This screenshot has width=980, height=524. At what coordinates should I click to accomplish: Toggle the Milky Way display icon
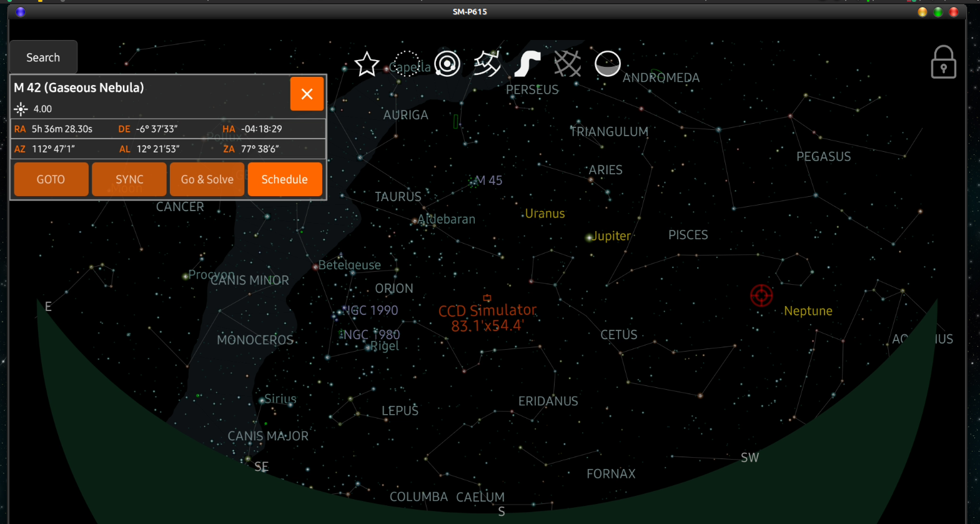[x=527, y=64]
